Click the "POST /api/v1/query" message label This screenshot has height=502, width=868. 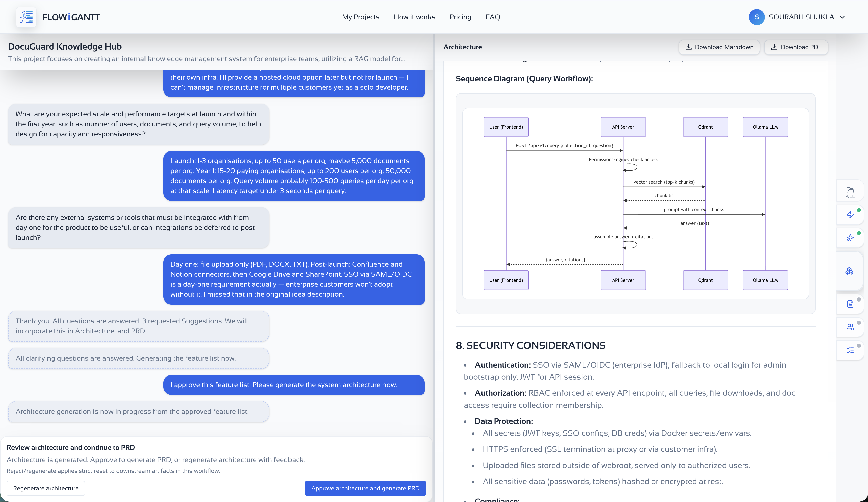tap(564, 145)
